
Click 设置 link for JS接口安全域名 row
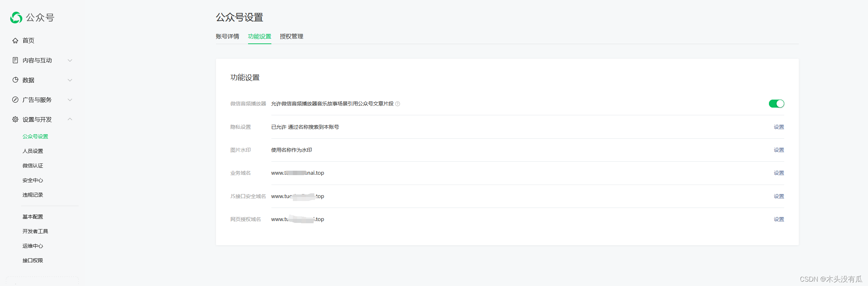pos(779,196)
